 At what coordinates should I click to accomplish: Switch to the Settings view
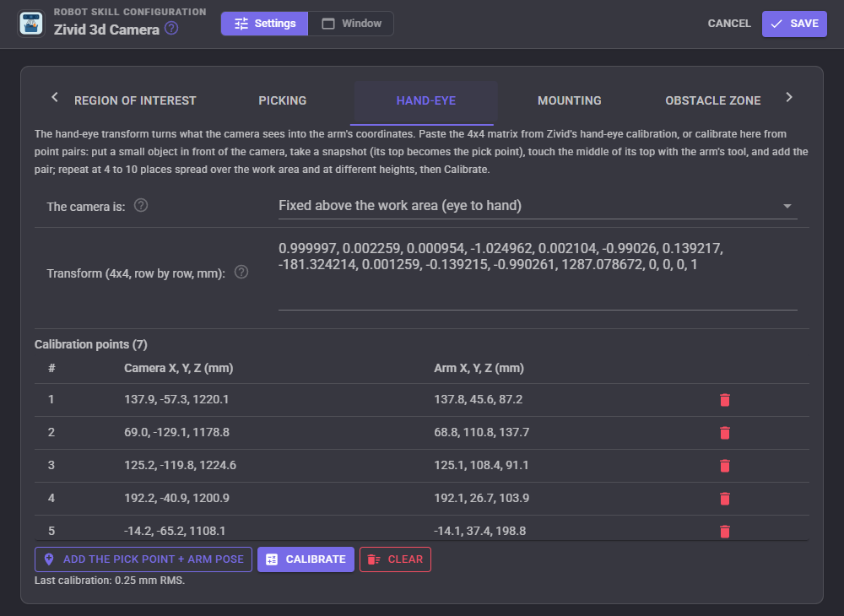[x=264, y=24]
